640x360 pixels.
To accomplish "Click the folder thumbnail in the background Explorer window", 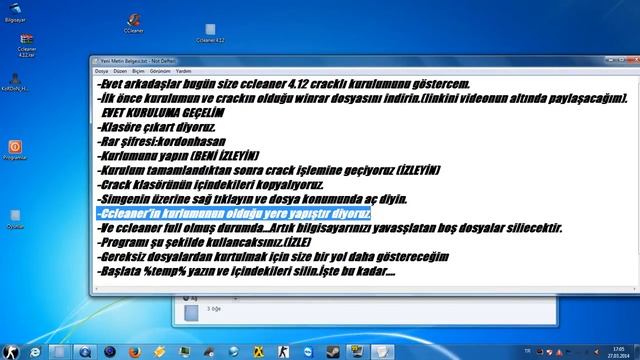I will pyautogui.click(x=191, y=313).
